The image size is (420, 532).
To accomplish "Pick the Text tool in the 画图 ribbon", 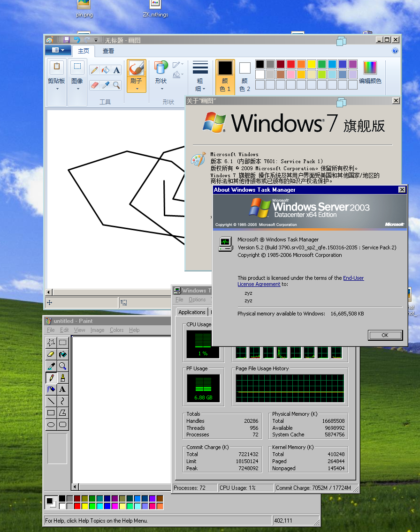I will click(x=116, y=70).
